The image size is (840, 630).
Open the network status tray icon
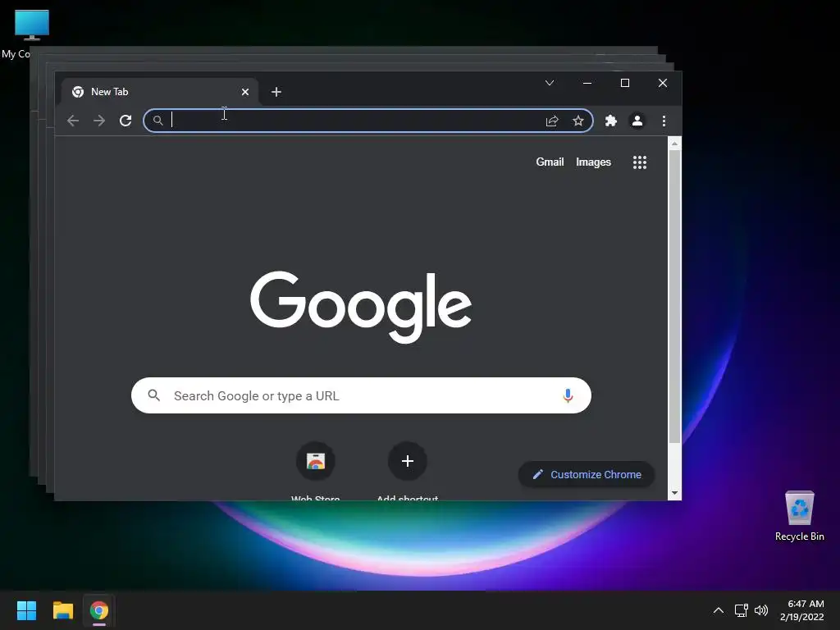741,610
